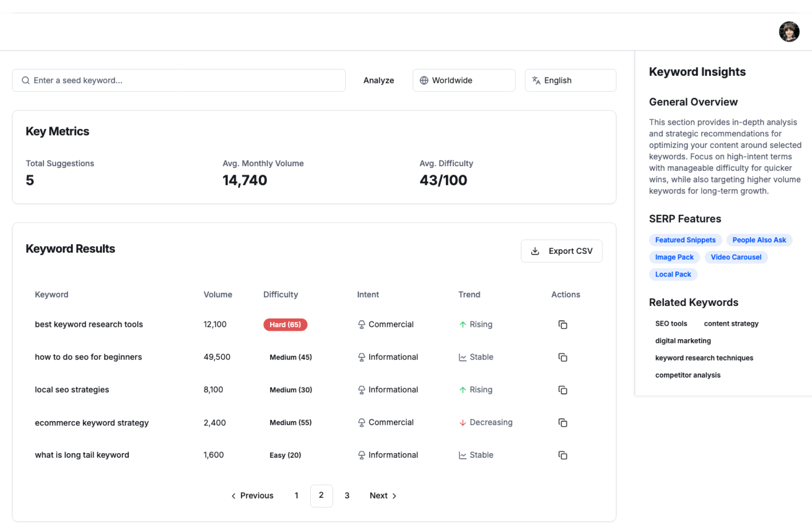Open the English language dropdown
Viewport: 812px width, 528px height.
coord(570,80)
